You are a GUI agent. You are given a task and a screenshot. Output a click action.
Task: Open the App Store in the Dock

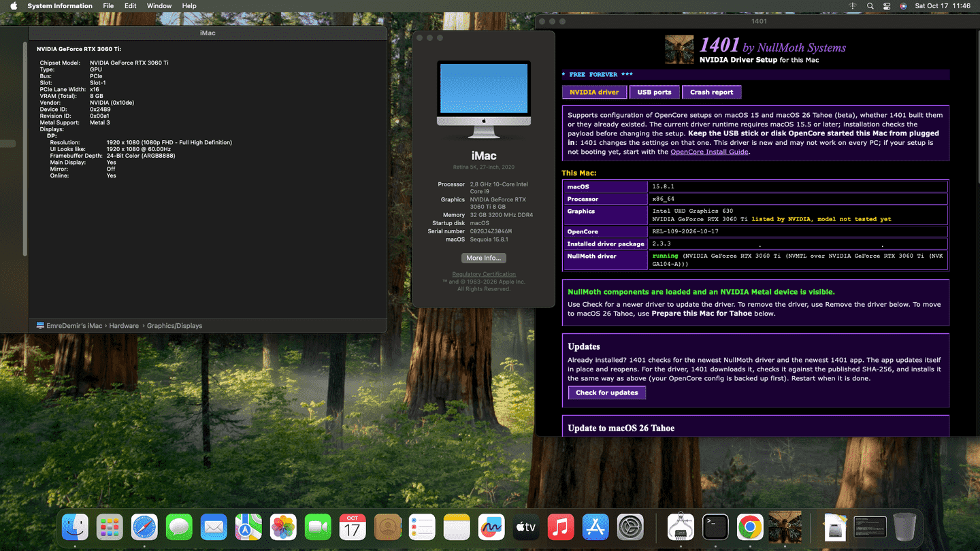click(595, 527)
